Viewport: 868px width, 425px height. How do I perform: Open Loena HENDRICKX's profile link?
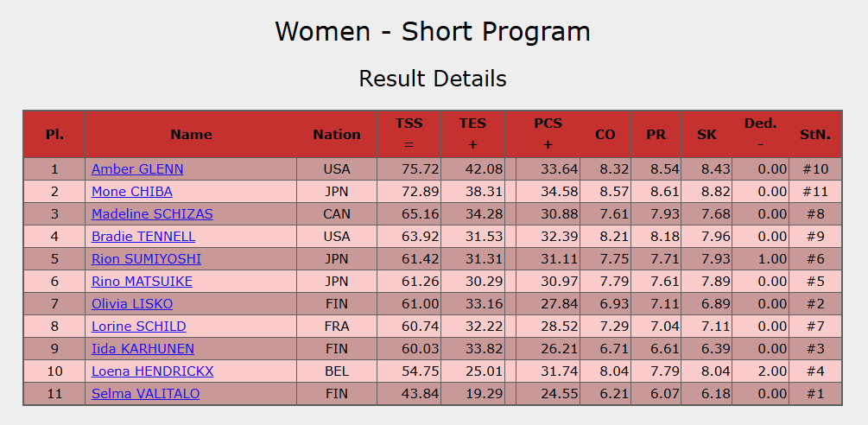click(x=152, y=371)
